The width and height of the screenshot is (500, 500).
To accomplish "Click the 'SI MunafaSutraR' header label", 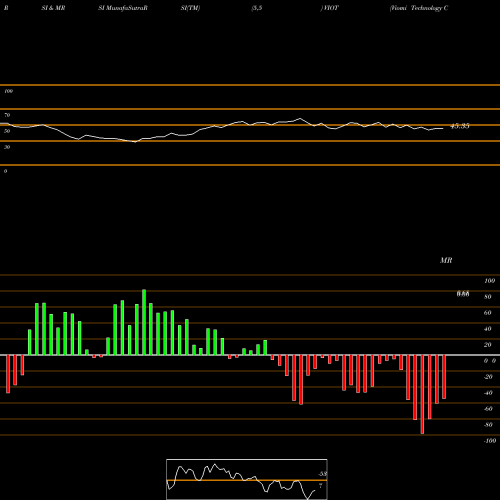I will coord(123,8).
